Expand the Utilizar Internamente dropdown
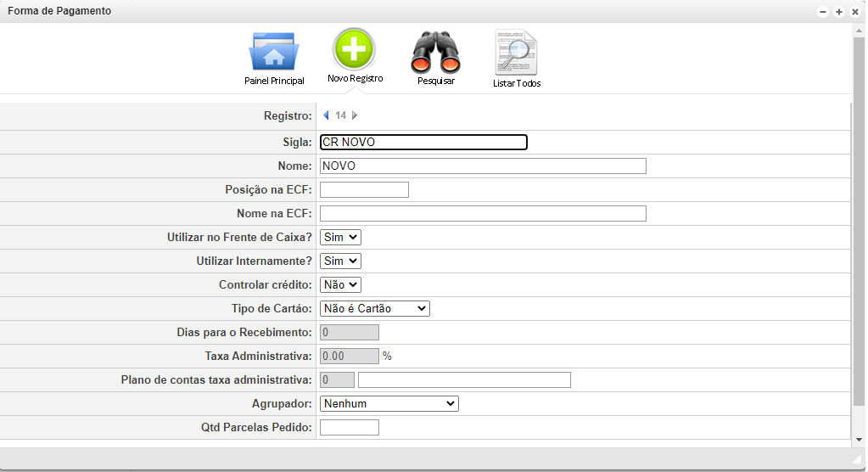 (x=341, y=261)
